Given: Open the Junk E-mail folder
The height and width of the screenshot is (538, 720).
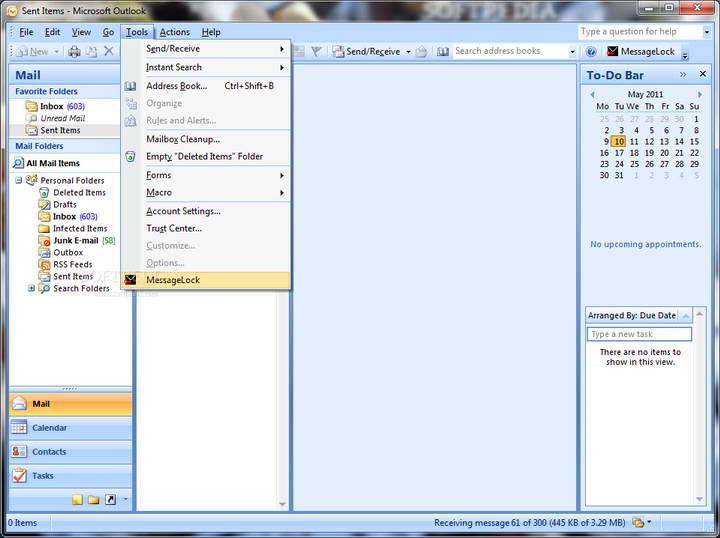Looking at the screenshot, I should point(76,241).
